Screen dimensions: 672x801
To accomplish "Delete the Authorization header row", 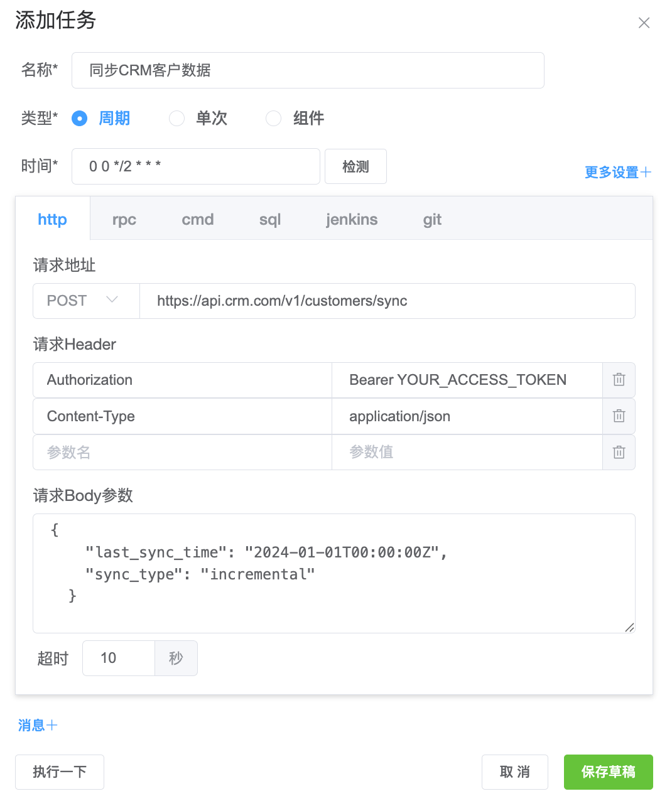I will pos(619,380).
